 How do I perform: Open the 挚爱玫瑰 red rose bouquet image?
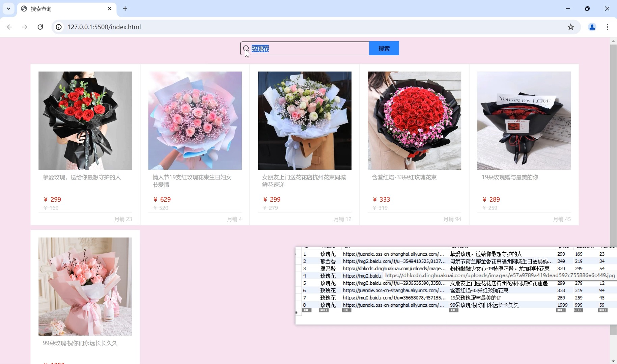pos(85,120)
